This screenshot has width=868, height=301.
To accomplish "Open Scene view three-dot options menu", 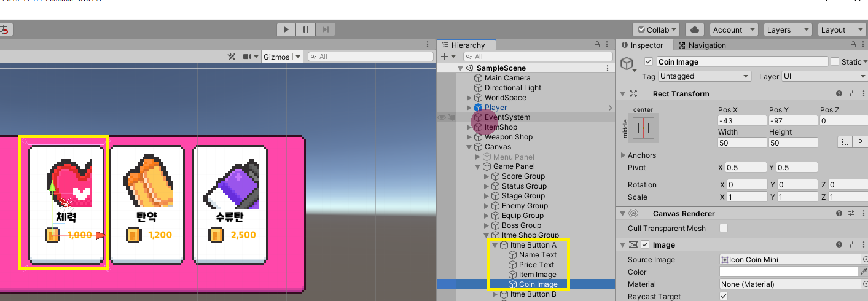I will coord(428,45).
